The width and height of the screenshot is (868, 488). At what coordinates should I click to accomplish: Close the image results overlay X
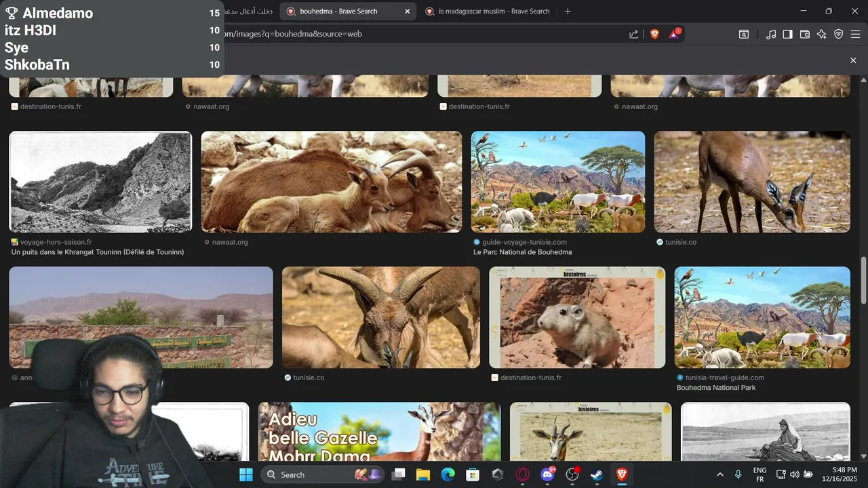coord(853,60)
